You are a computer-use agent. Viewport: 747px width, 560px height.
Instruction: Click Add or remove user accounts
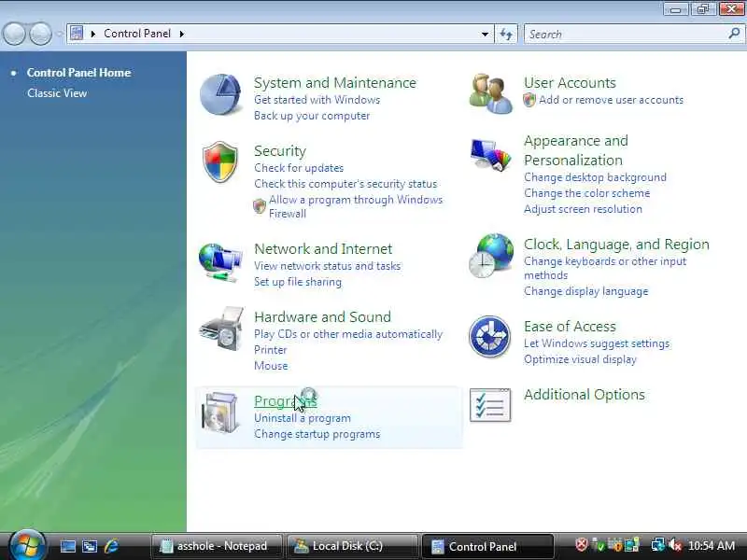point(611,100)
